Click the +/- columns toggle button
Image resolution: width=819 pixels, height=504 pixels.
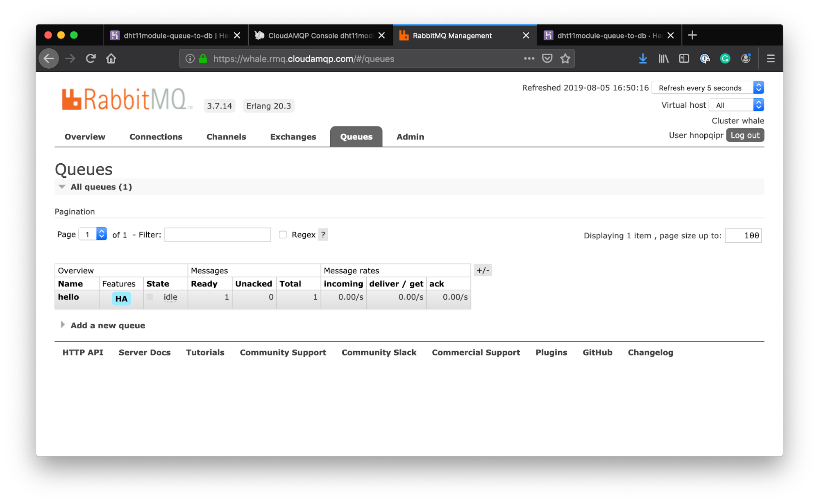coord(483,270)
